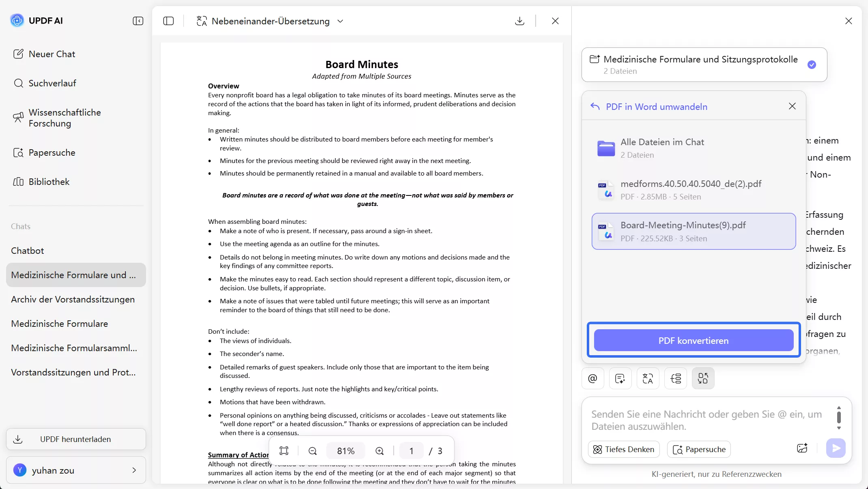This screenshot has width=868, height=489.
Task: Open Papersuche from the sidebar
Action: pos(52,153)
